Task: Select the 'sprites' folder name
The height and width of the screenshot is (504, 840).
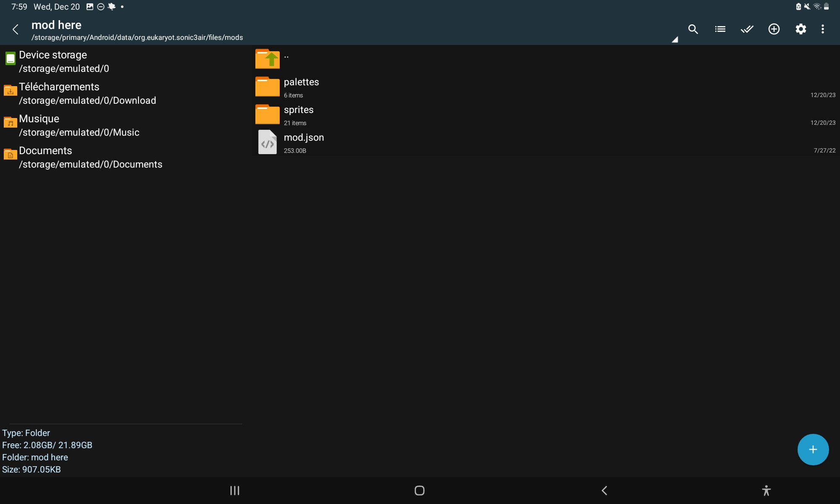Action: click(299, 110)
